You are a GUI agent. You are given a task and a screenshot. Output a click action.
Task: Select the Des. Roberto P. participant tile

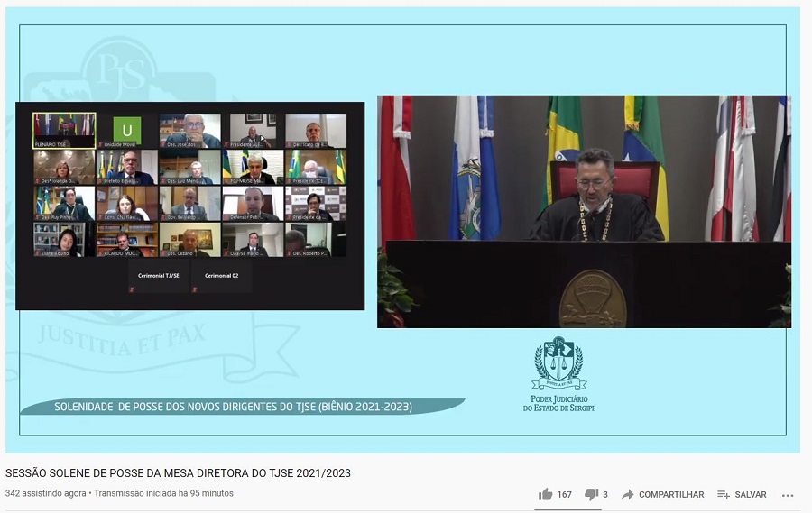click(316, 240)
